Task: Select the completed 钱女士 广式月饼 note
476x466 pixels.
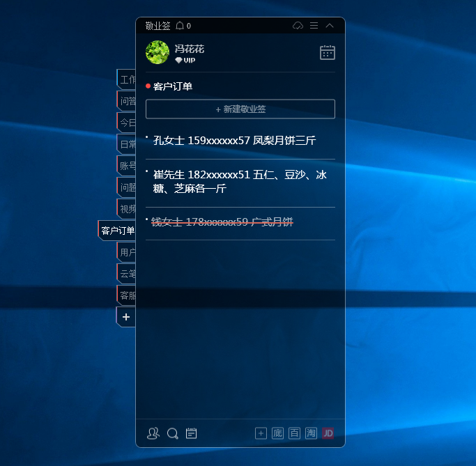Action: pos(222,222)
